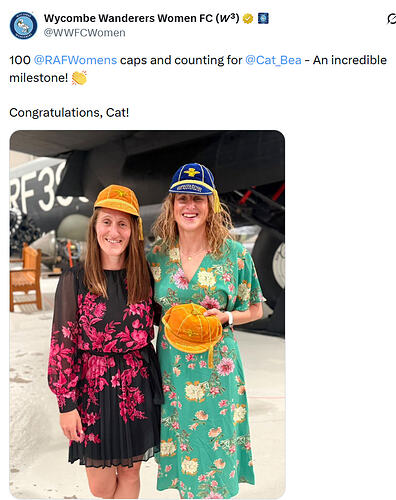396x500 pixels.
Task: Click the Wycombe Wanderers Women FC display name
Action: tap(141, 18)
